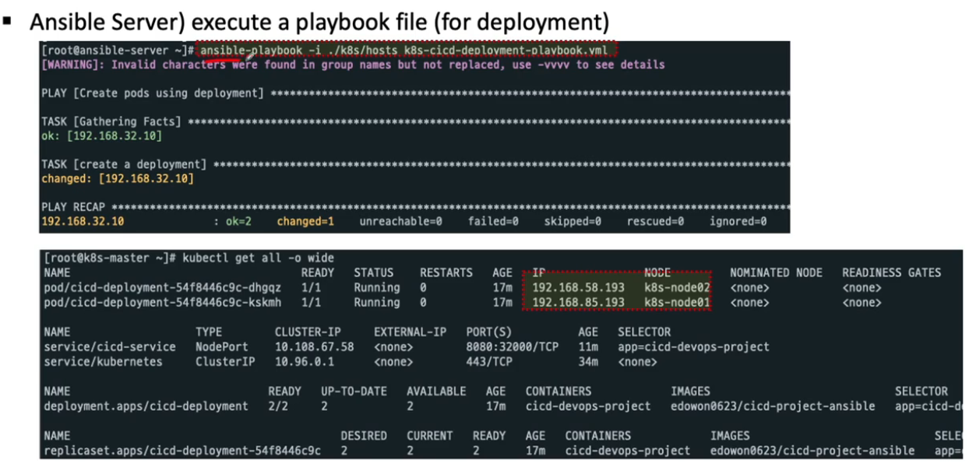Click 'service/kubernetes' row name

click(104, 362)
